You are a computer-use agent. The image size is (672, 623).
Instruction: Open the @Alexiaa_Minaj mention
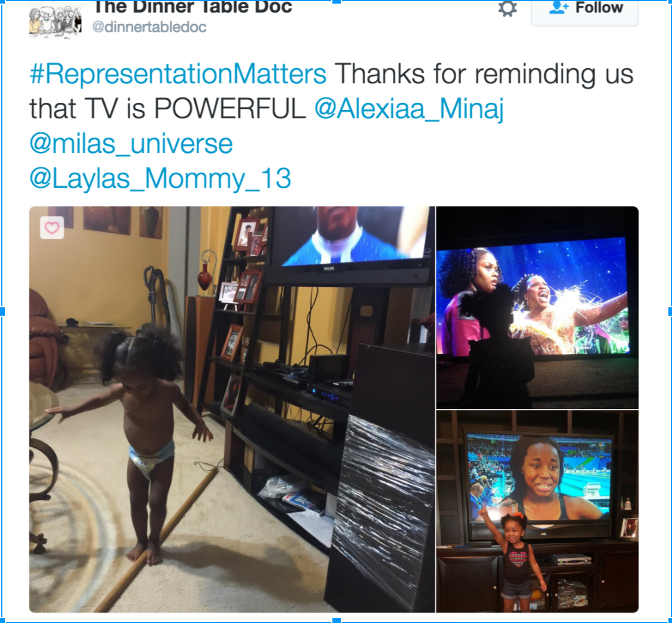pos(409,108)
